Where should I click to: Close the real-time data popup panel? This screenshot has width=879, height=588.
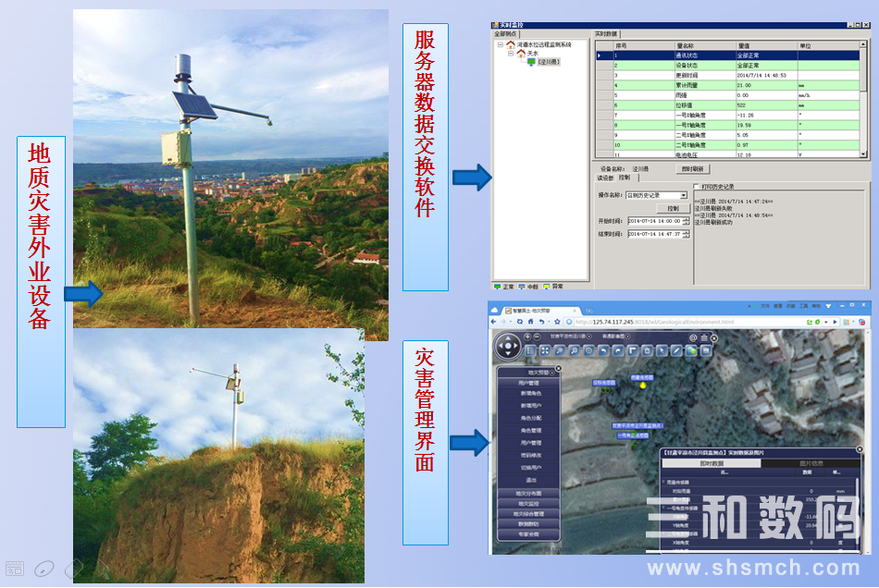click(860, 449)
